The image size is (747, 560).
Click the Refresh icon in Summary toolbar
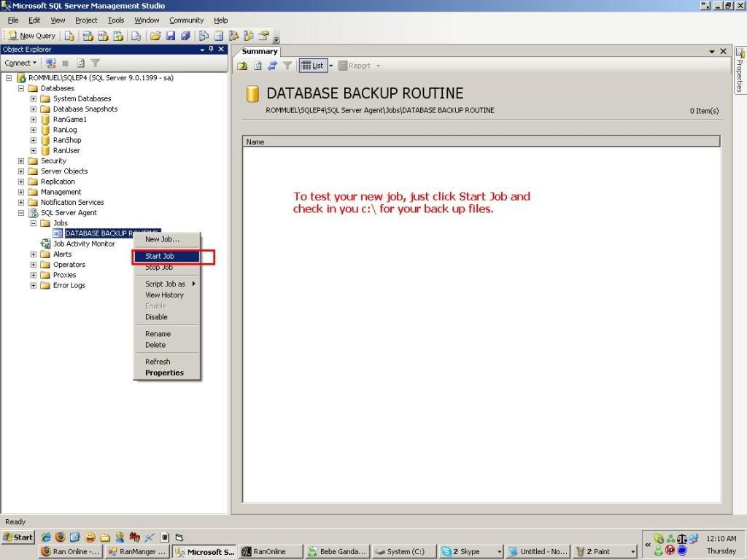(x=258, y=66)
